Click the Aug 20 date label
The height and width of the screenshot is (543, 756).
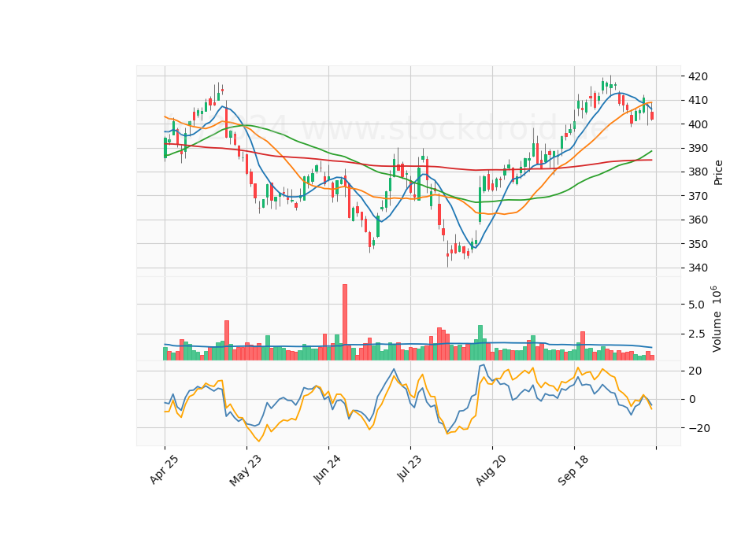(x=491, y=471)
